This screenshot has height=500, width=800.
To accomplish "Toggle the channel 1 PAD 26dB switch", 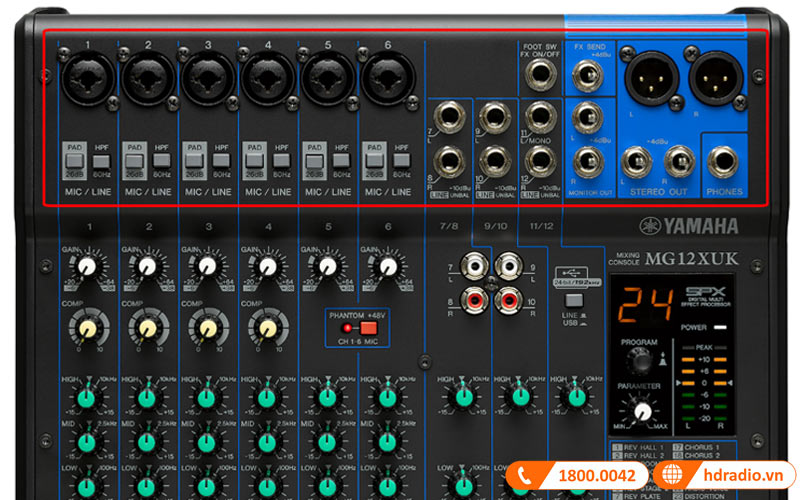I will (74, 161).
